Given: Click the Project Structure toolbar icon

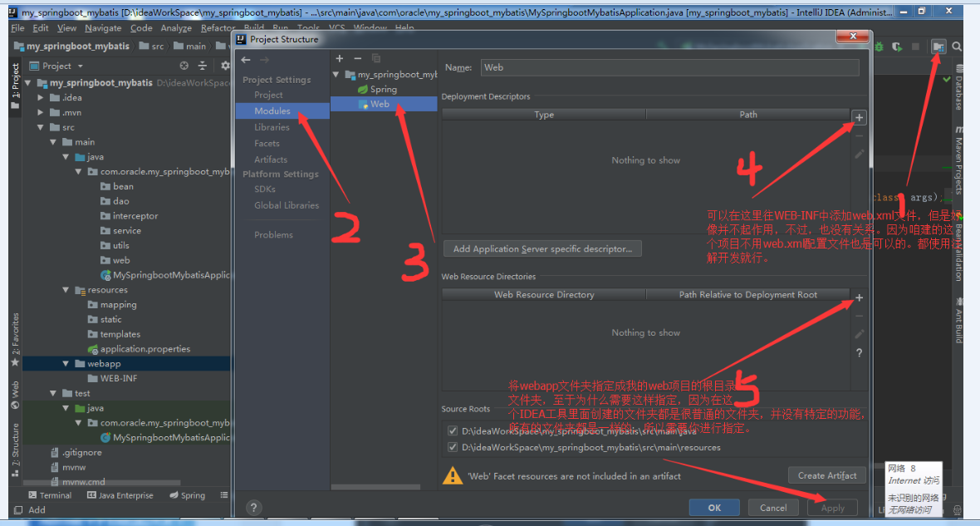Looking at the screenshot, I should pos(938,47).
